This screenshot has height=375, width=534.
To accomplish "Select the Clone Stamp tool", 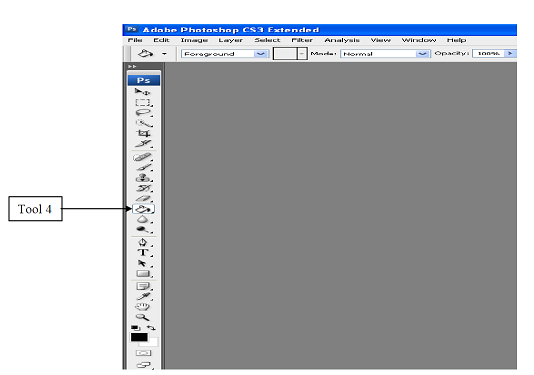I will pos(143,178).
